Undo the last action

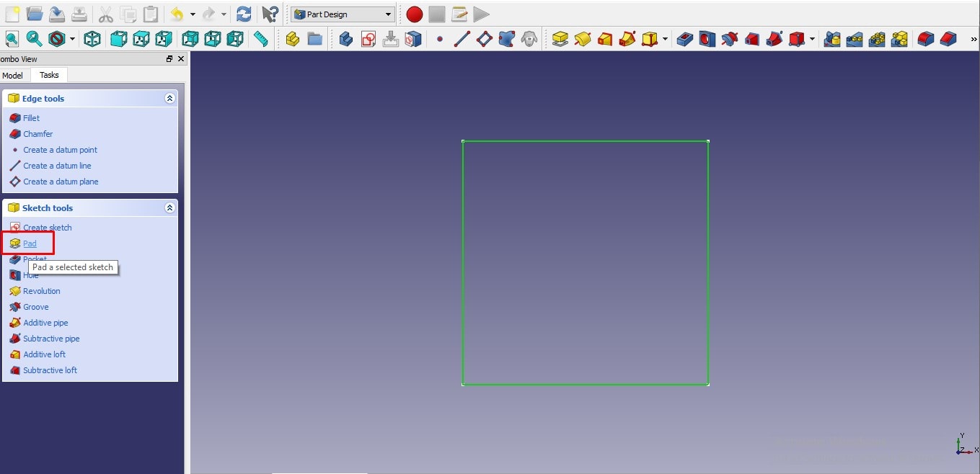(x=177, y=14)
